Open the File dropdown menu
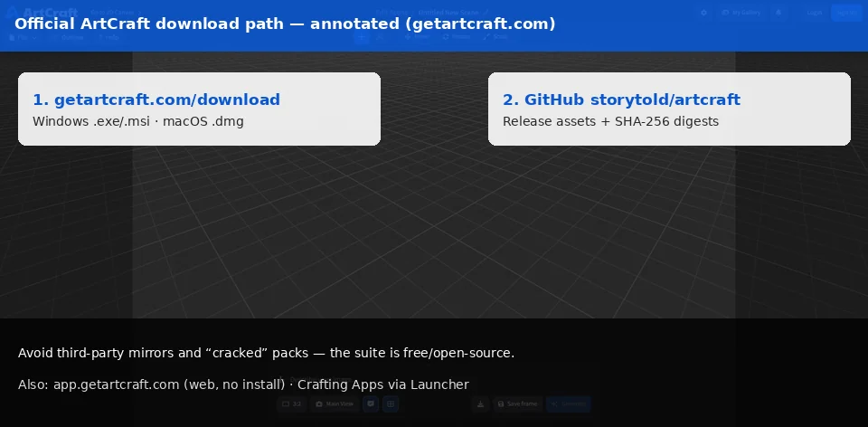Viewport: 868px width, 427px height. (x=24, y=38)
